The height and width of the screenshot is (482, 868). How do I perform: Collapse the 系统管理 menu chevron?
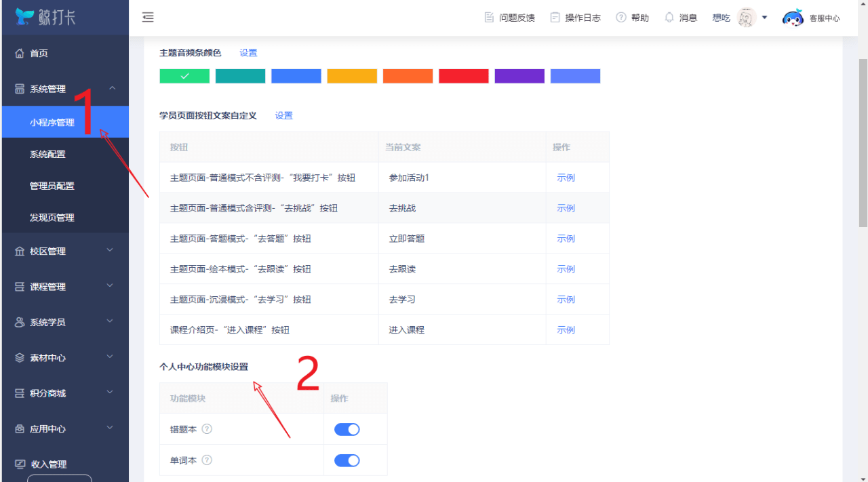click(112, 88)
